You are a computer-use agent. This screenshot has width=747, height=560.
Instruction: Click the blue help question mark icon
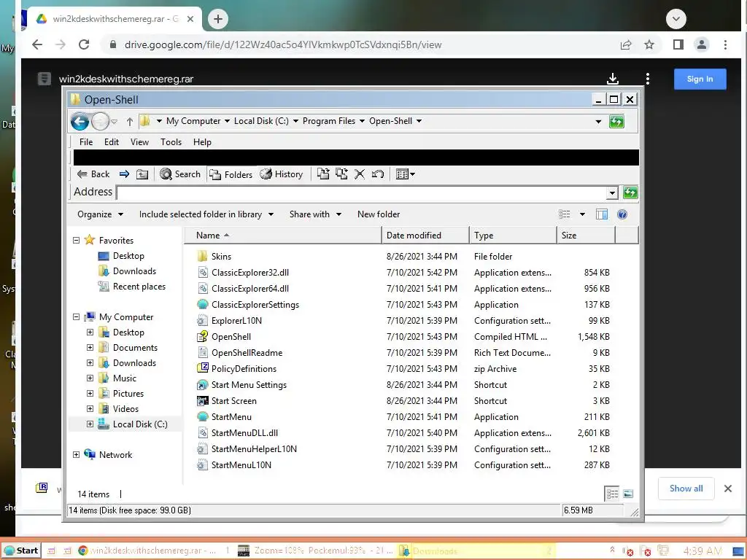click(x=622, y=214)
